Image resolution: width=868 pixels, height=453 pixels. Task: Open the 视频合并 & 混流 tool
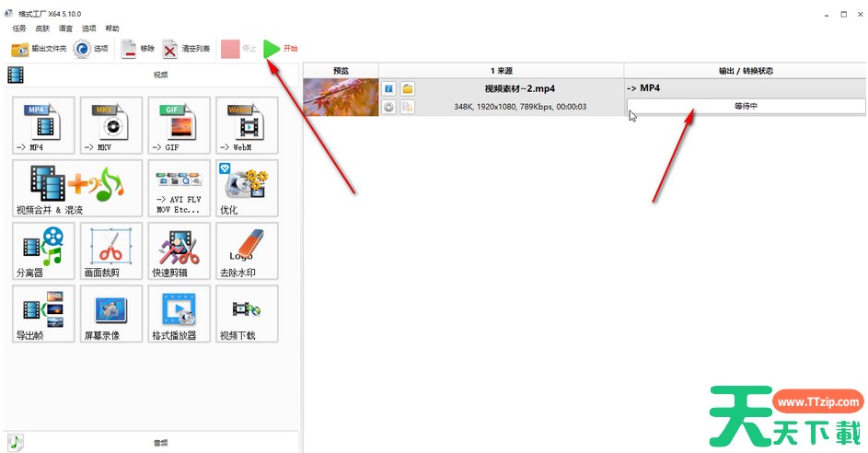[77, 188]
